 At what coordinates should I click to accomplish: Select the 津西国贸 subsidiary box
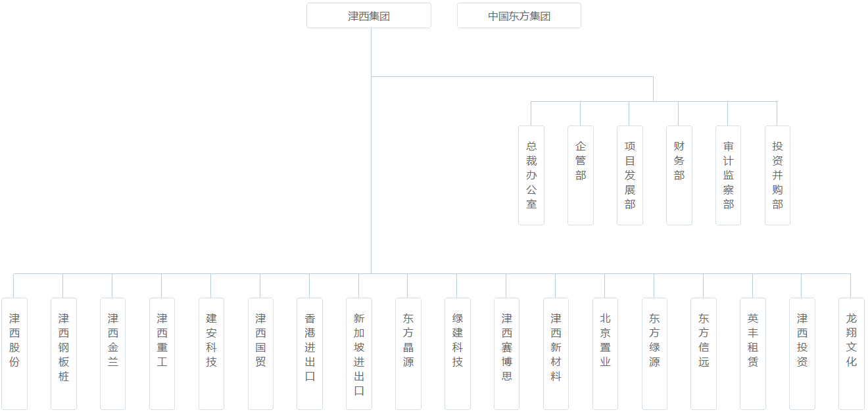tap(260, 354)
